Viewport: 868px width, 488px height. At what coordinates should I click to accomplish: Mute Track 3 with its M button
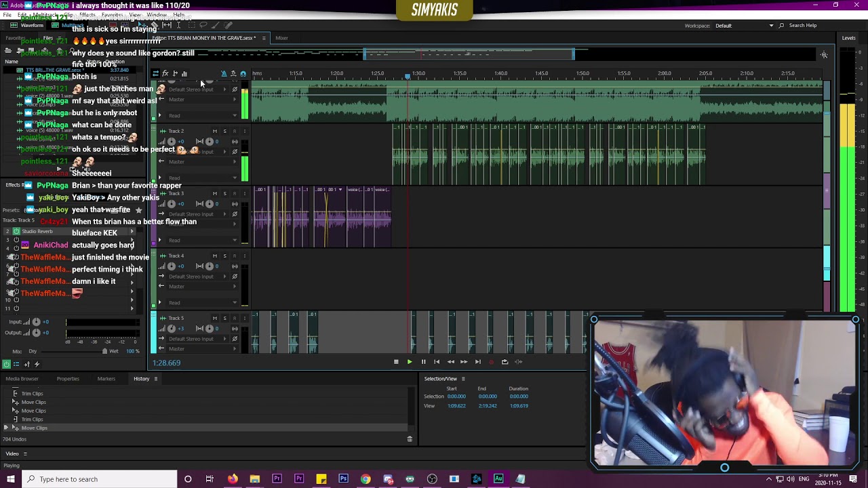[215, 193]
